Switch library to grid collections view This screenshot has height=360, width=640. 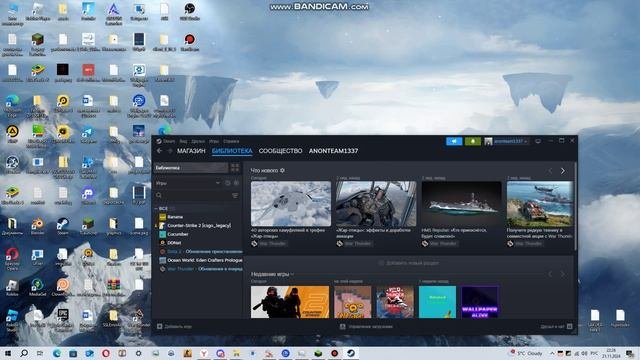coord(235,168)
